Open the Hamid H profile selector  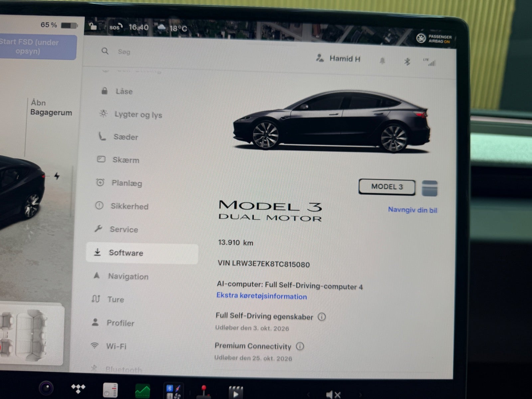point(338,59)
